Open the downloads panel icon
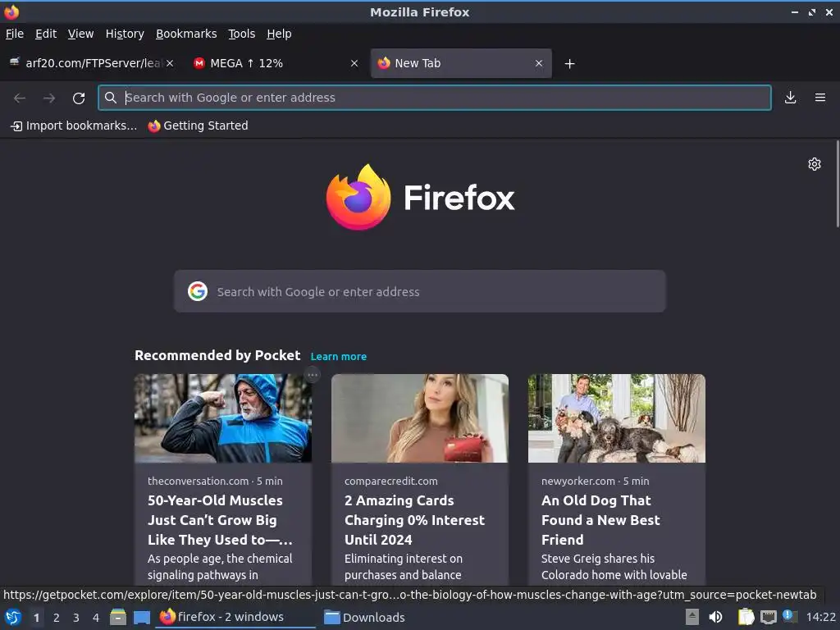This screenshot has height=630, width=840. pyautogui.click(x=790, y=98)
